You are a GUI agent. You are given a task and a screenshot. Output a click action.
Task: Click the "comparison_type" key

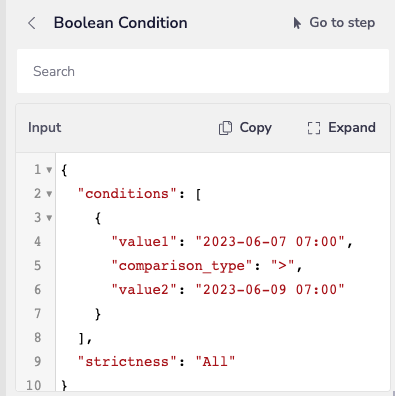182,266
